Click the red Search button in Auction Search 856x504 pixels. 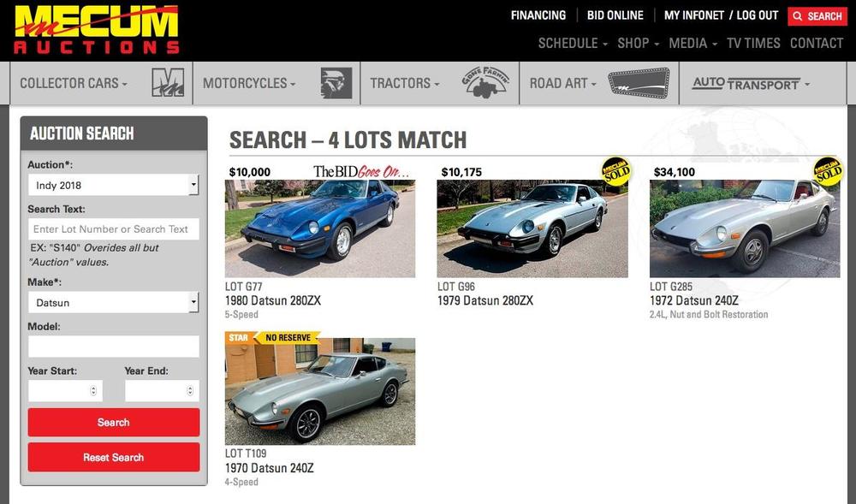coord(114,422)
